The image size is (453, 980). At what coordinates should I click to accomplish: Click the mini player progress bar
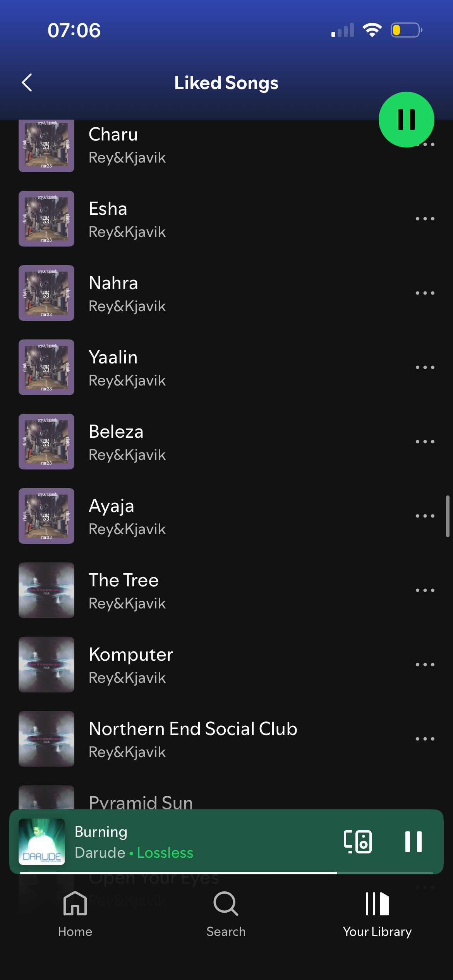[x=226, y=873]
